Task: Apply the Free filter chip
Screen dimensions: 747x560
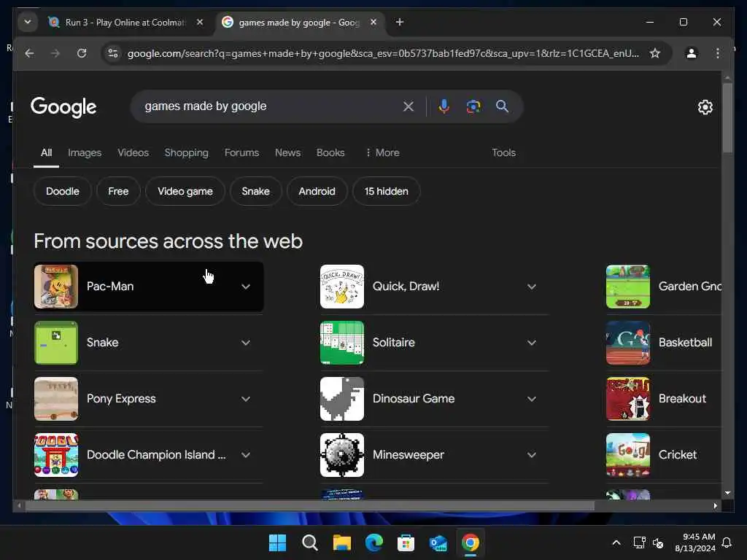Action: pyautogui.click(x=118, y=192)
